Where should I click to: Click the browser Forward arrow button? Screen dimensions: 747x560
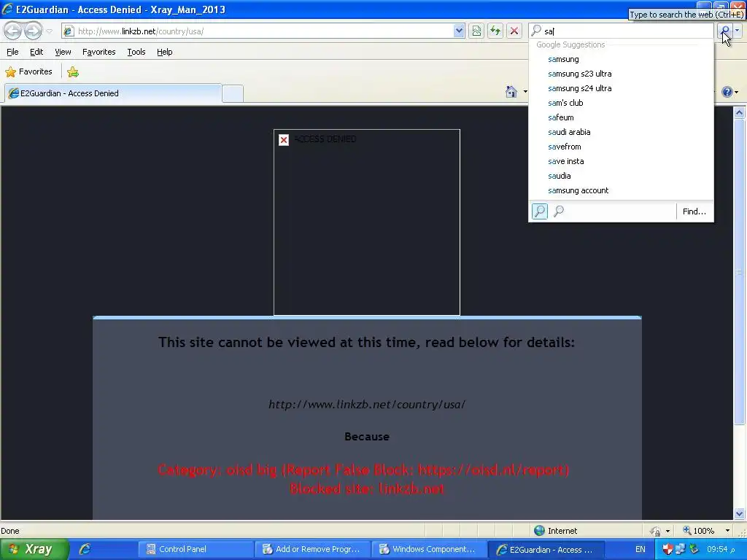coord(33,31)
